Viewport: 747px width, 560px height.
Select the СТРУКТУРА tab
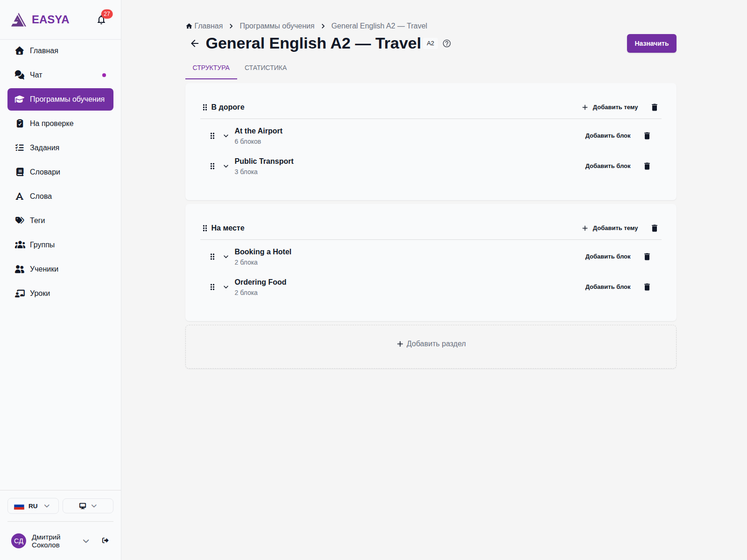211,68
